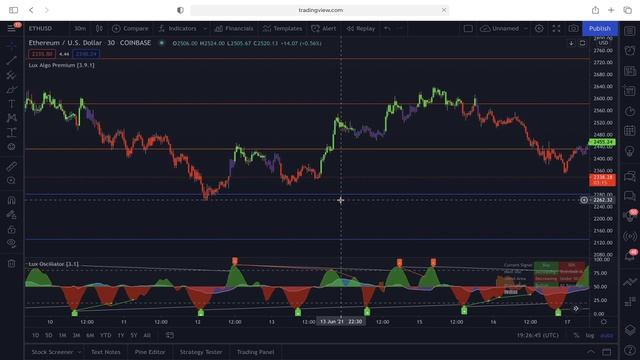Open the notifications bell in sidebar

pos(630,256)
